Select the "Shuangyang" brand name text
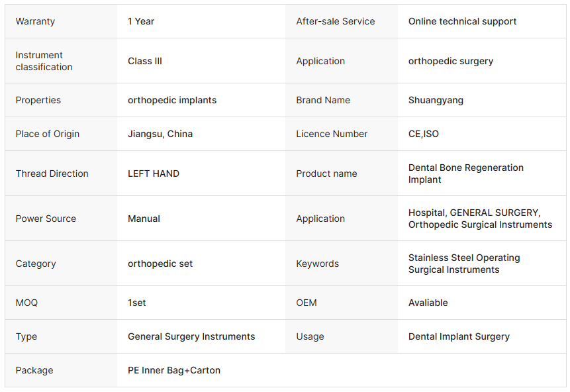 (436, 100)
